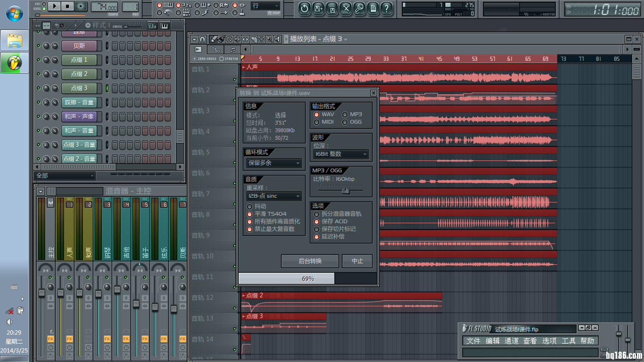
Task: Toggle the magnet snap icon in playlist
Action: click(202, 39)
